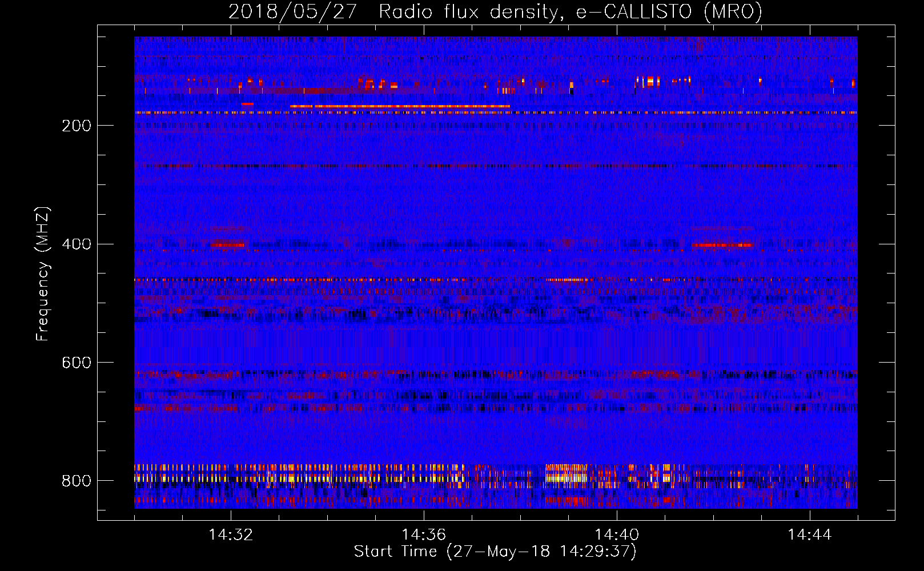The width and height of the screenshot is (924, 571).
Task: Click the 'Frequency (MHZ)' axis label
Action: point(43,274)
